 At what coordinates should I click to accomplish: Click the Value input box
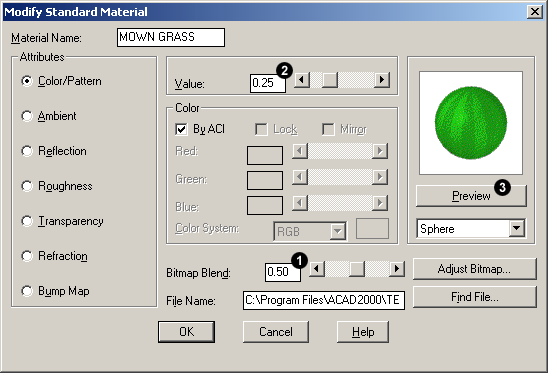(x=268, y=83)
